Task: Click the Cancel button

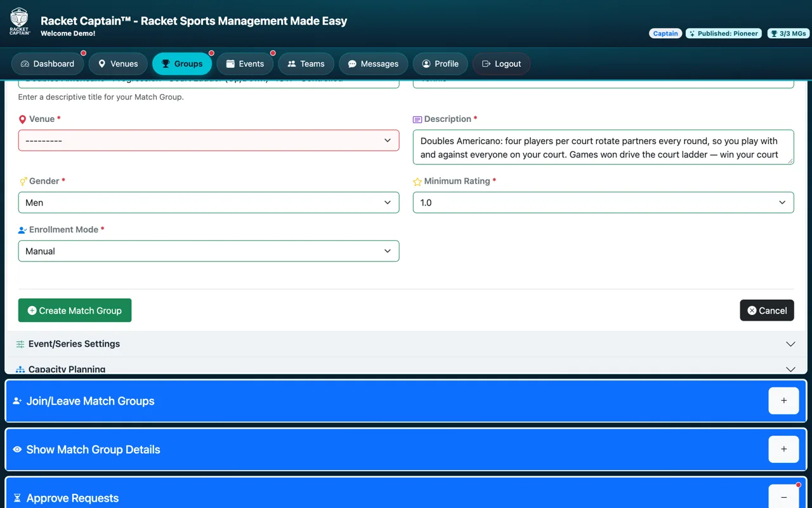Action: pos(767,311)
